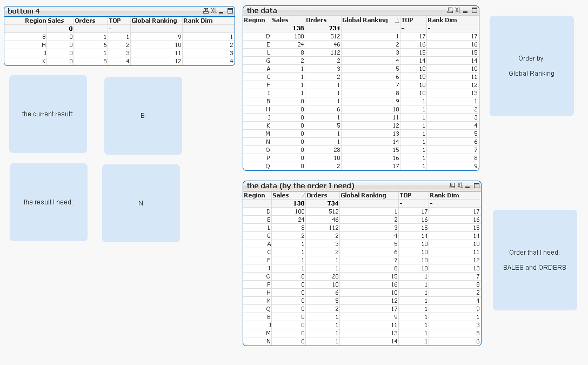
Task: Click 'the current result:' text box
Action: 48,114
